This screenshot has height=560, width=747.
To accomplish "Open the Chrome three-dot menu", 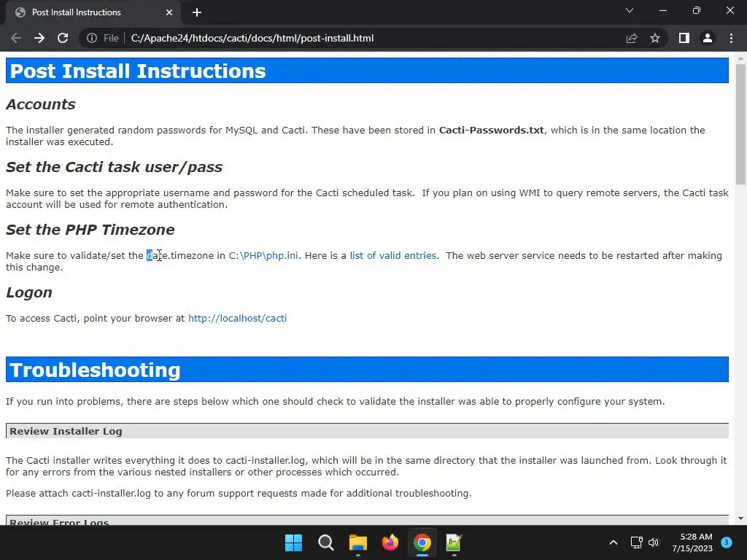I will [731, 38].
